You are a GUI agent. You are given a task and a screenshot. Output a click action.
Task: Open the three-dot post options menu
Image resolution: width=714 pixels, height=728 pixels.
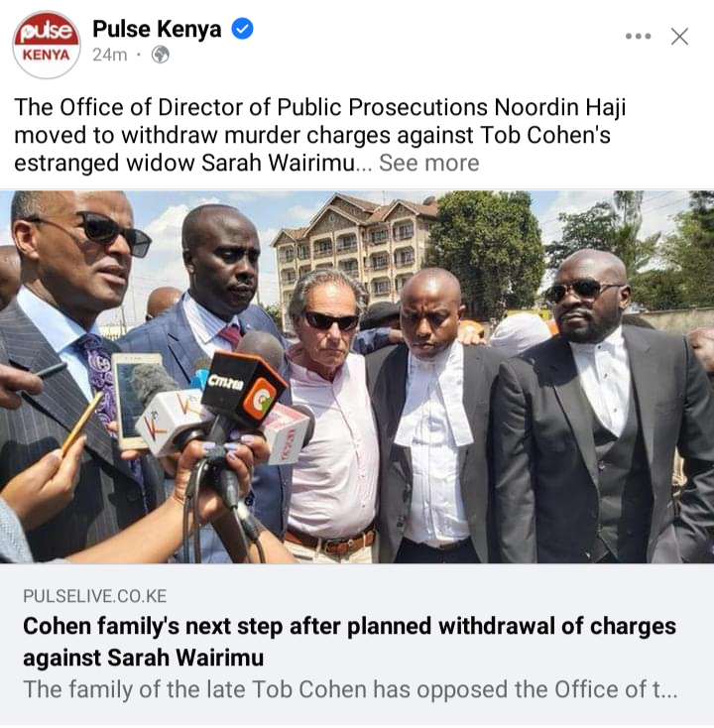(638, 37)
